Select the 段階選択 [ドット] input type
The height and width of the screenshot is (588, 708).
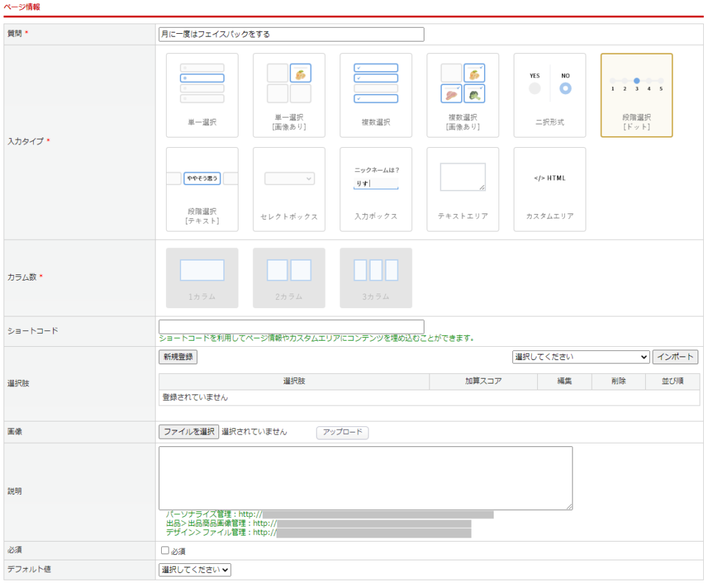[x=636, y=95]
